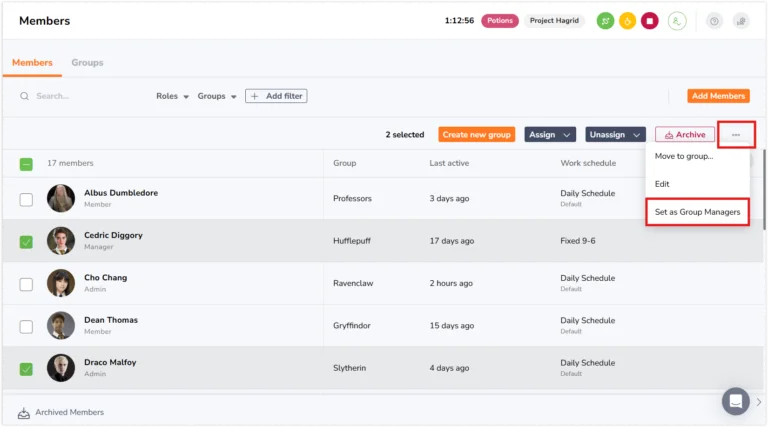Open the help question mark icon
768x427 pixels.
714,21
